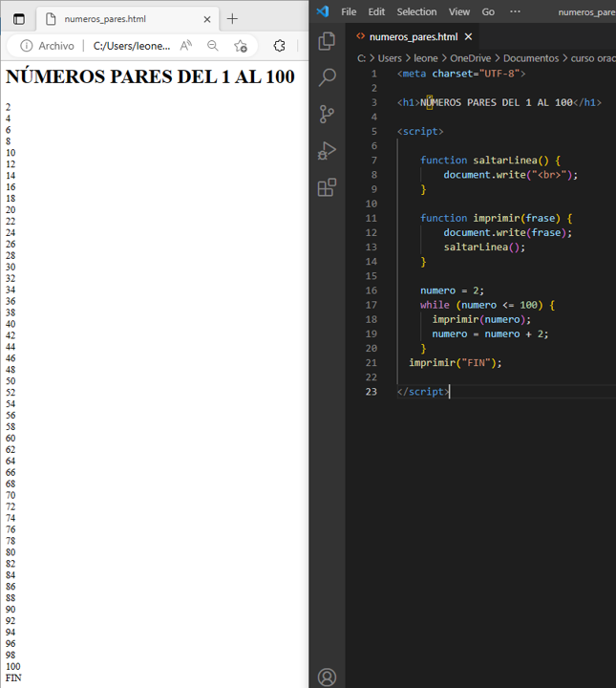616x688 pixels.
Task: Click the document.write(frase) code line
Action: click(508, 232)
